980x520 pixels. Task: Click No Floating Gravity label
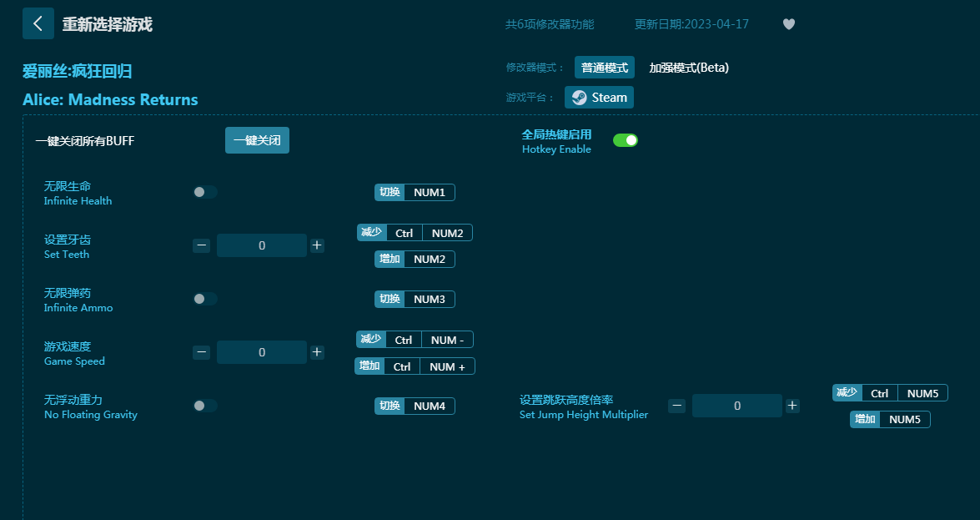[91, 414]
